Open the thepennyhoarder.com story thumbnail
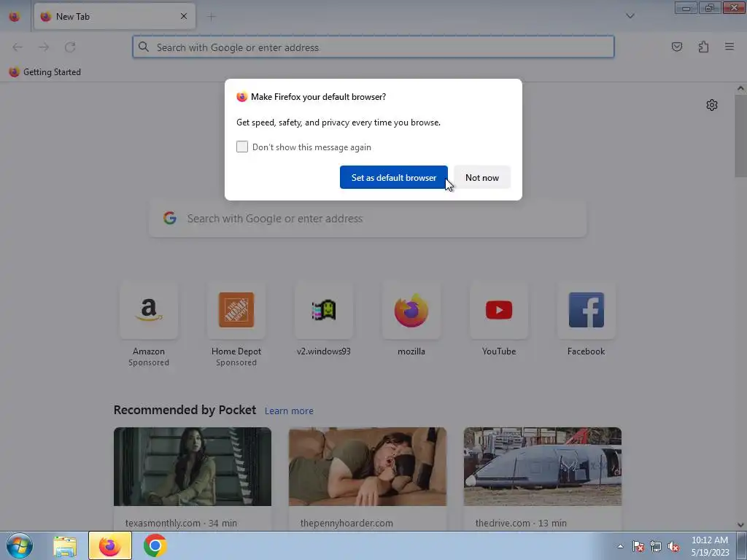The image size is (747, 560). point(368,467)
